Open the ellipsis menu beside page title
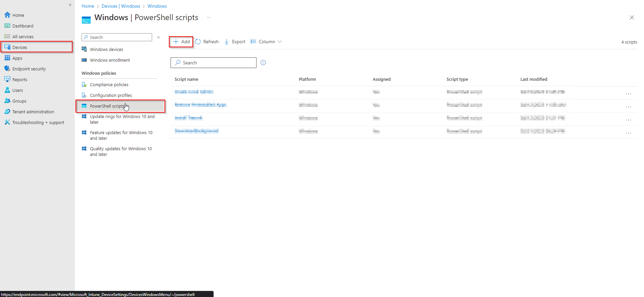The height and width of the screenshot is (297, 644). point(209,17)
